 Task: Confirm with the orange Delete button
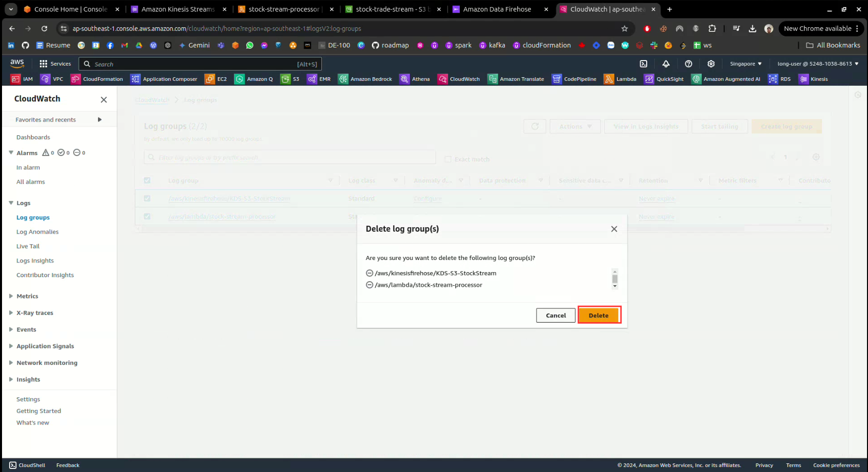tap(599, 316)
